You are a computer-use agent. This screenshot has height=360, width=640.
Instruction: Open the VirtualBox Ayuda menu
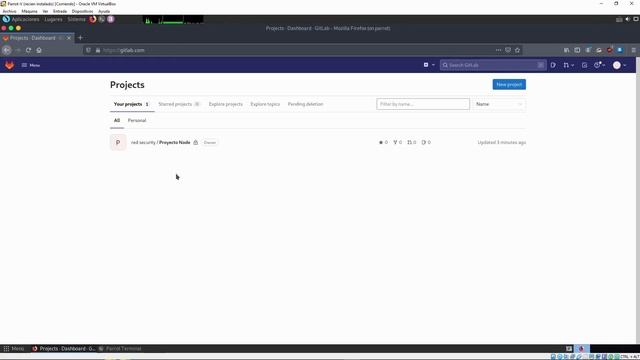pos(104,11)
